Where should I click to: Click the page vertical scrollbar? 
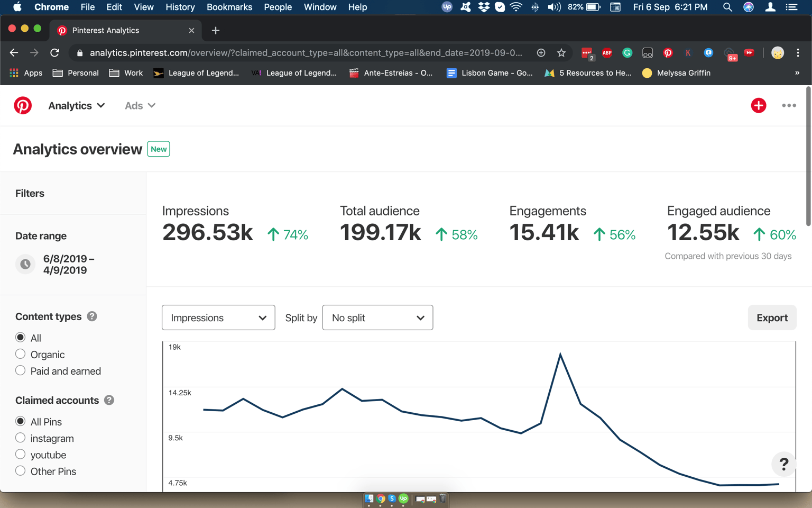tap(808, 157)
